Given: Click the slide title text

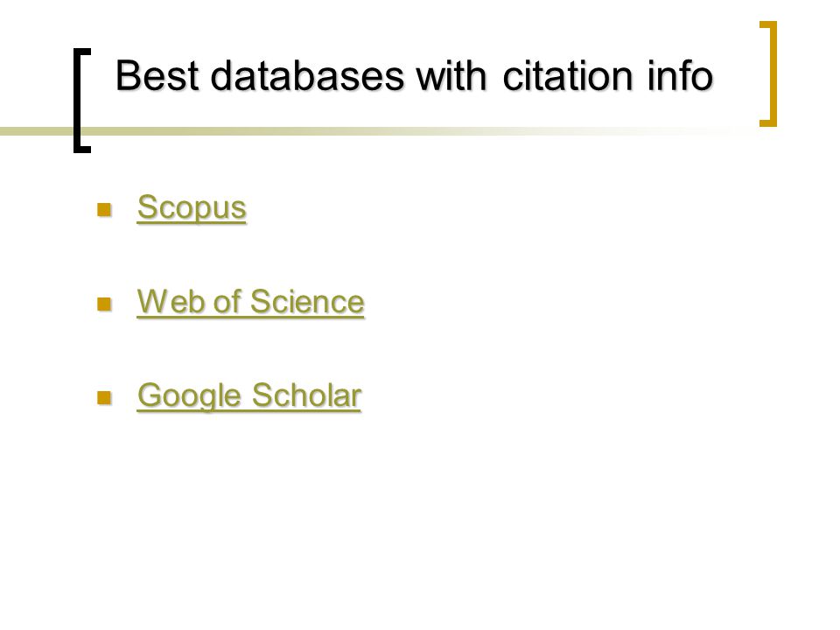Looking at the screenshot, I should [x=414, y=76].
